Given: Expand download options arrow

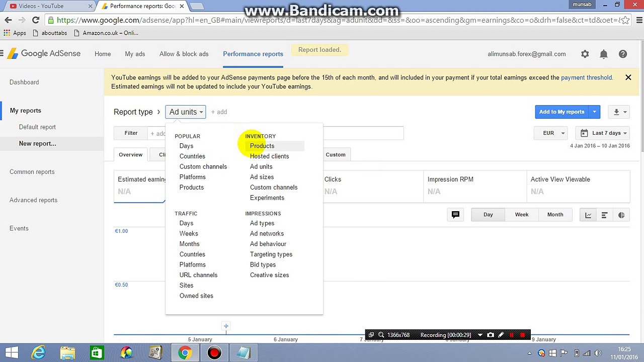Looking at the screenshot, I should click(625, 112).
